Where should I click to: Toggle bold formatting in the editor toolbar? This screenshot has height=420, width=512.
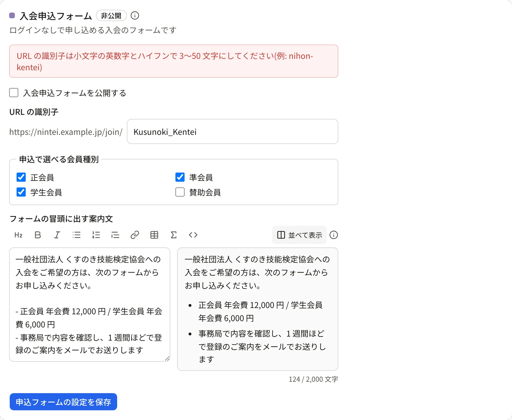pyautogui.click(x=38, y=235)
